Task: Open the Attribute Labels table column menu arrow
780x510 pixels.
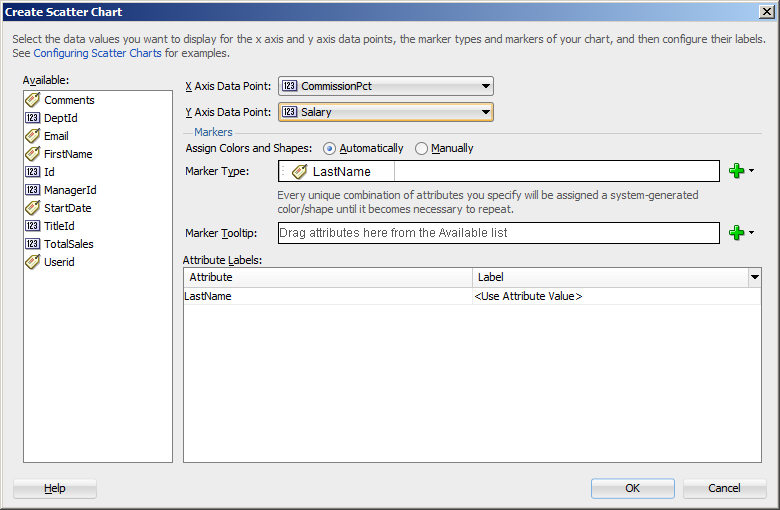Action: (x=754, y=277)
